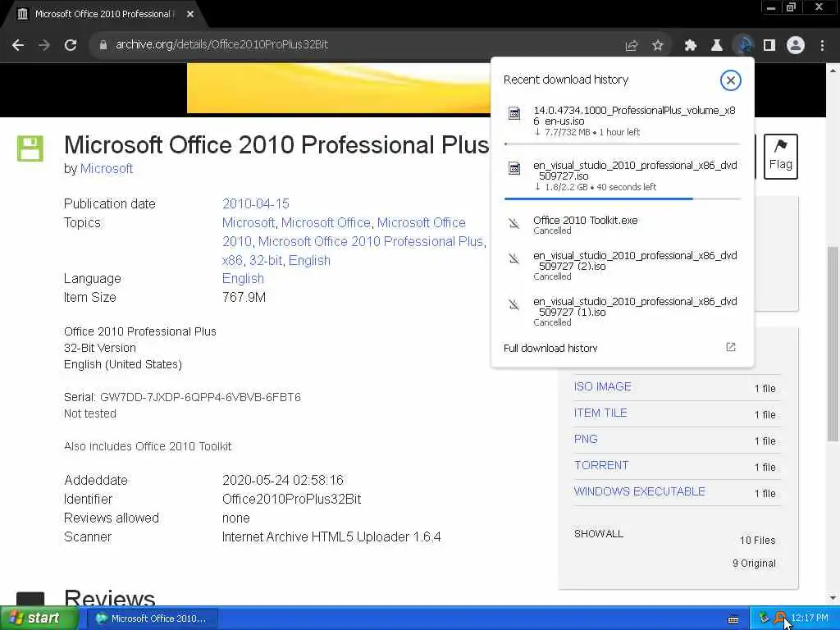
Task: Open publication date 2010-04-15 link
Action: coord(256,203)
